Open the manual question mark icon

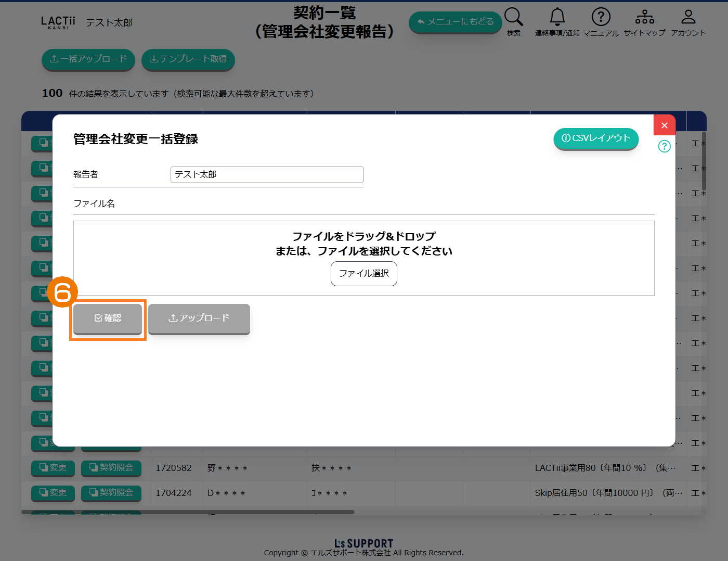pos(601,17)
